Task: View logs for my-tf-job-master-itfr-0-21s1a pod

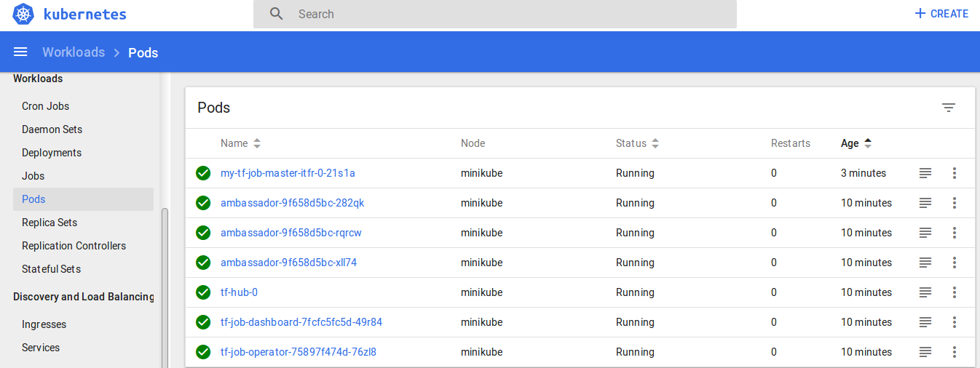Action: click(x=925, y=173)
